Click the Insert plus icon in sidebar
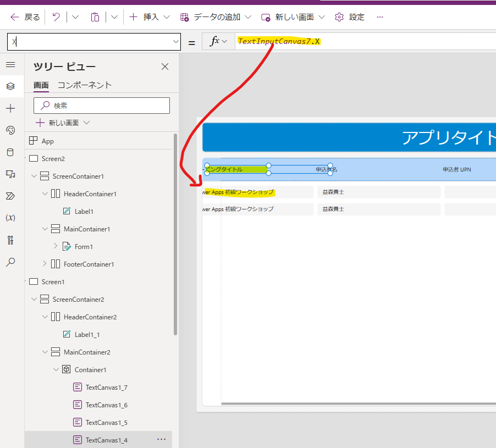Image resolution: width=496 pixels, height=448 pixels. pos(10,108)
